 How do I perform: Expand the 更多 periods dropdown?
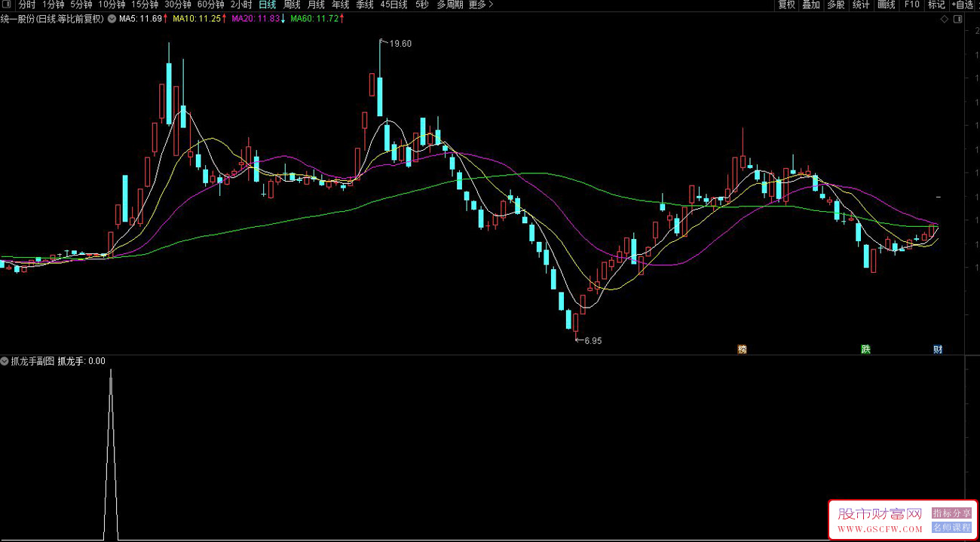tap(481, 5)
